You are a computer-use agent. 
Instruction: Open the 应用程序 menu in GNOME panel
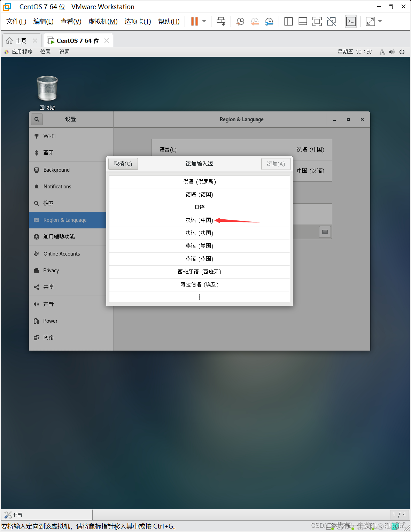[18, 52]
